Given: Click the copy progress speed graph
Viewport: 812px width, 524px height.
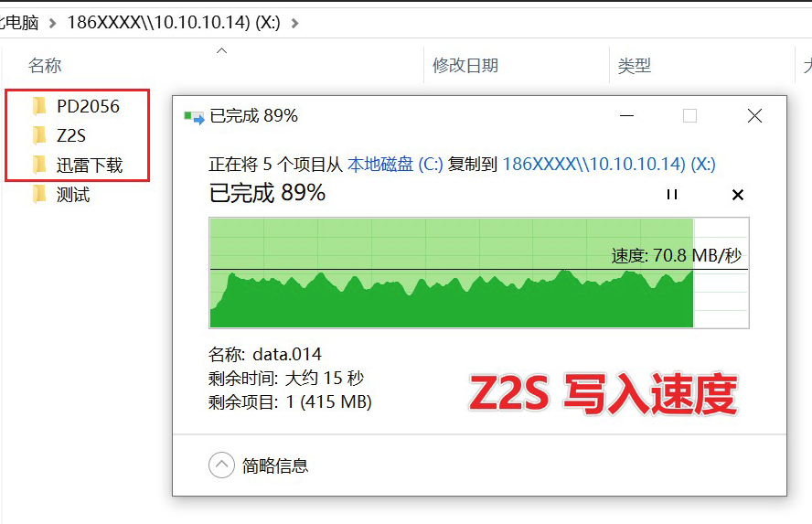Looking at the screenshot, I should [x=479, y=273].
